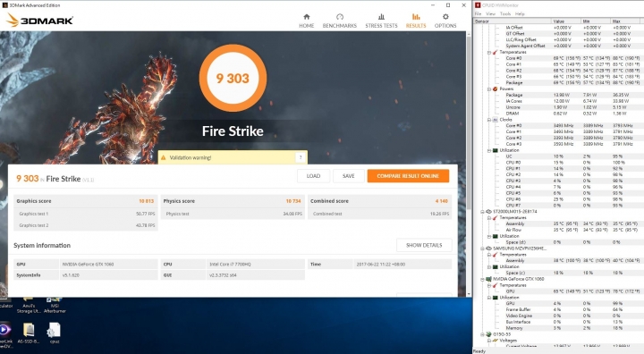Viewport: 644px width, 354px height.
Task: Click the Validation warning question mark
Action: [301, 157]
